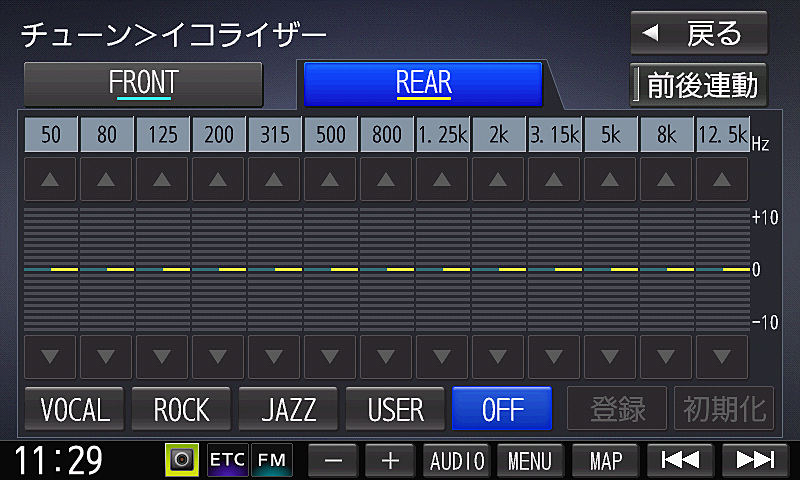
Task: Raise the 800 Hz band level
Action: tap(386, 179)
